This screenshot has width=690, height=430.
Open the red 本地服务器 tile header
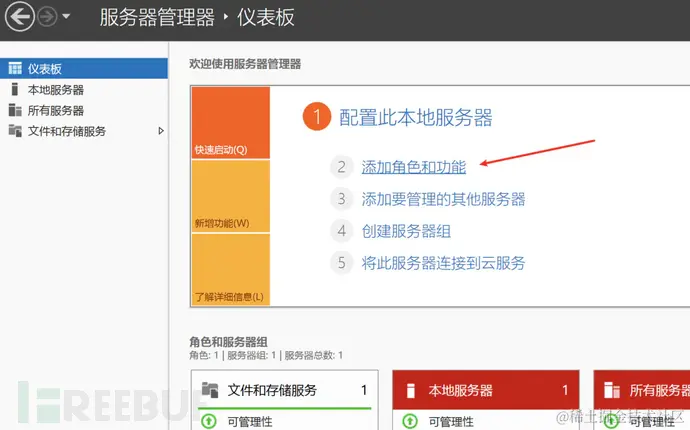coord(486,390)
